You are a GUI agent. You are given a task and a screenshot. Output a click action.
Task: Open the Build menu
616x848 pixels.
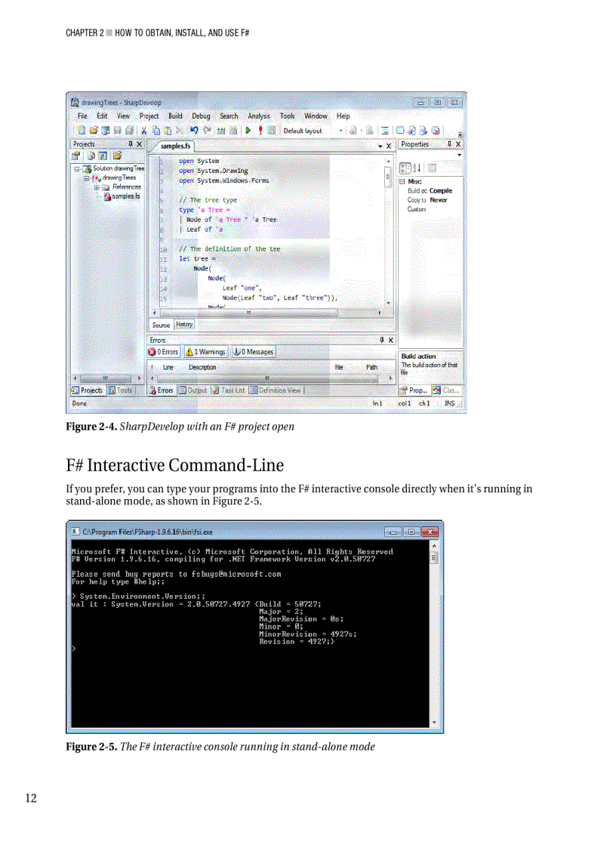point(176,116)
